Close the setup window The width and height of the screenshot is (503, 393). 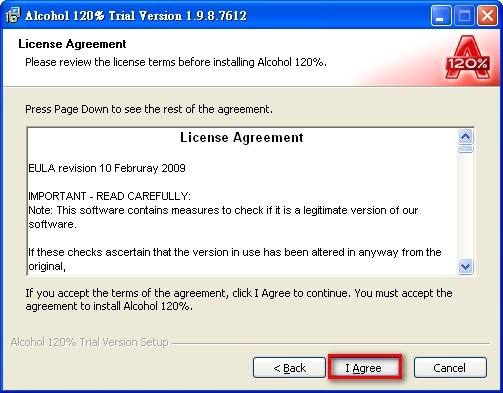click(x=487, y=16)
